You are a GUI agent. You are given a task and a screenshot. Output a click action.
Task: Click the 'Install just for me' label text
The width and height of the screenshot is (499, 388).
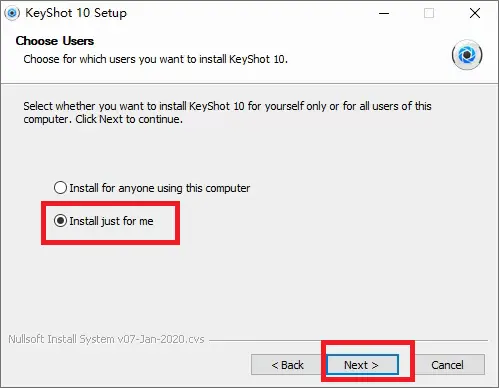pyautogui.click(x=111, y=221)
